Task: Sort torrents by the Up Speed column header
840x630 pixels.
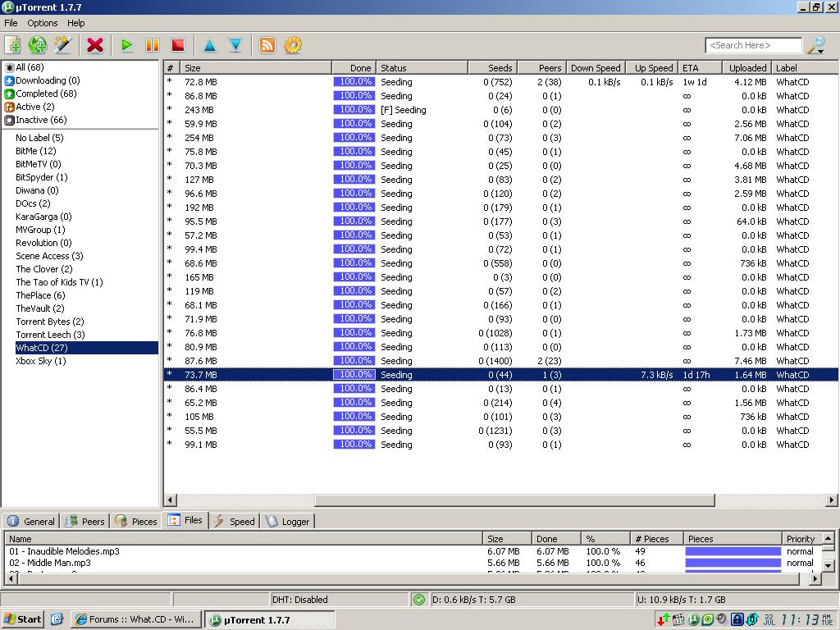Action: coord(652,68)
